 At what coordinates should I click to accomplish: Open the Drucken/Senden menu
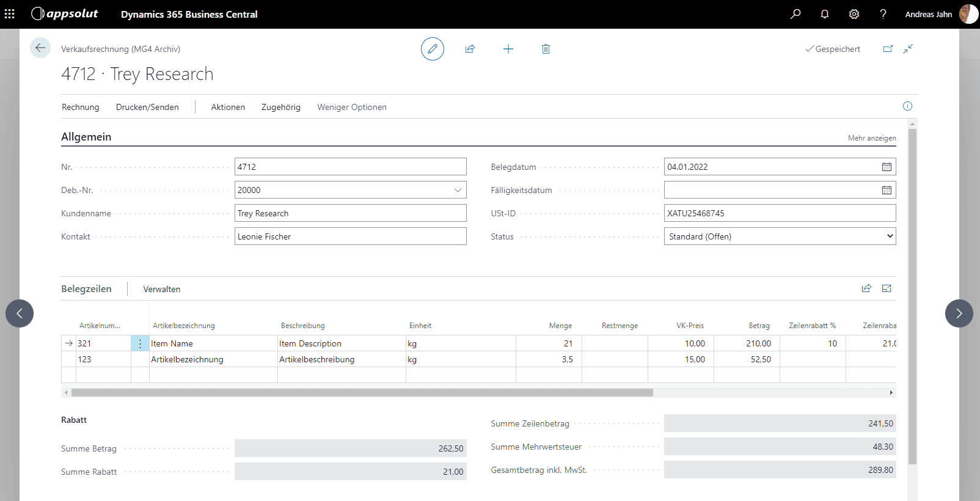point(147,107)
